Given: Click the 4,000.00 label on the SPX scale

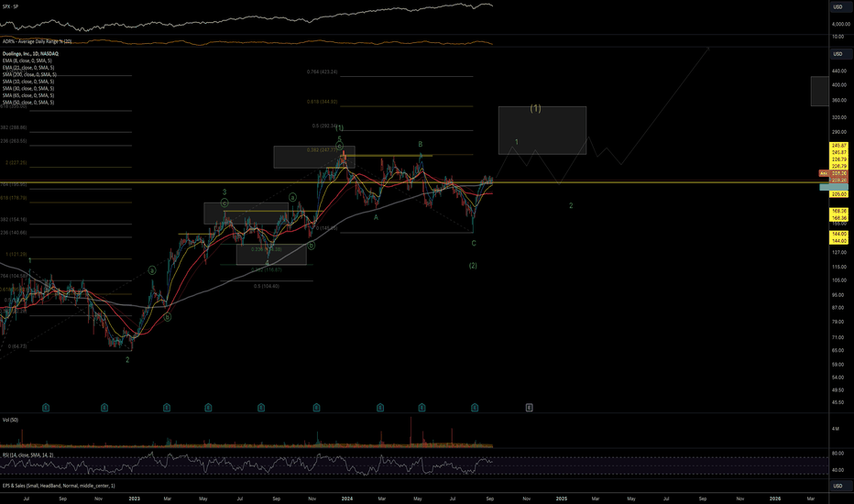Looking at the screenshot, I should tap(839, 25).
